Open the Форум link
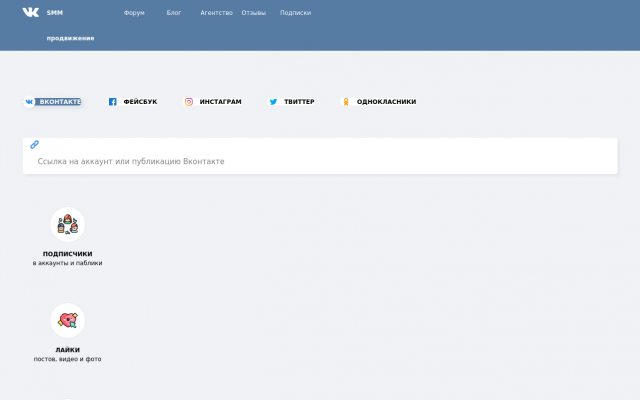Image resolution: width=640 pixels, height=400 pixels. click(x=134, y=13)
